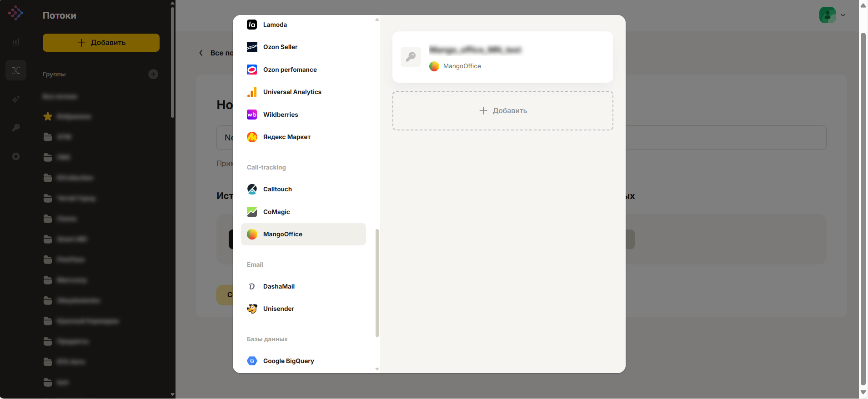The height and width of the screenshot is (399, 868).
Task: Choose the Ozon Seller source icon
Action: 252,47
